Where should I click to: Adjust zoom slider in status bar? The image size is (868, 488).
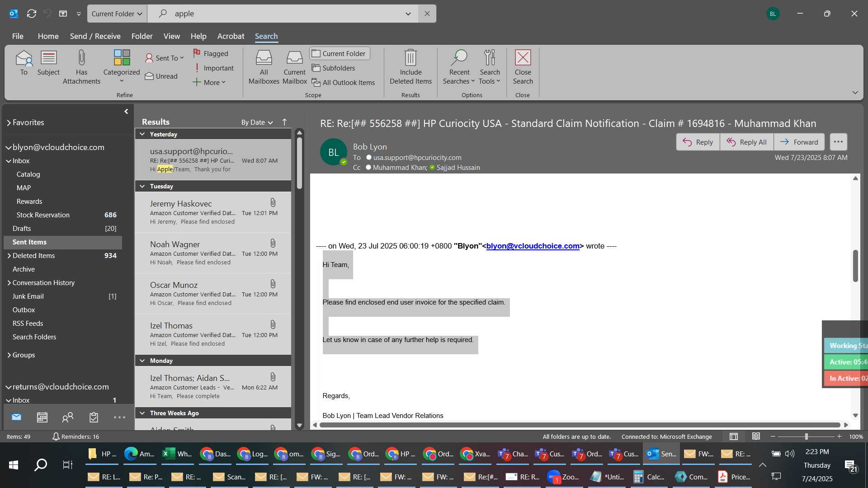tap(806, 436)
